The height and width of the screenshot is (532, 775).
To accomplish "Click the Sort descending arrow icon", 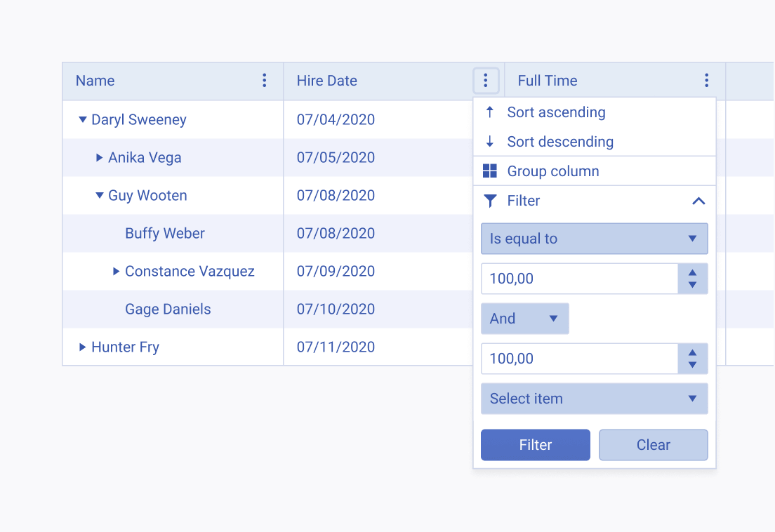I will [490, 142].
